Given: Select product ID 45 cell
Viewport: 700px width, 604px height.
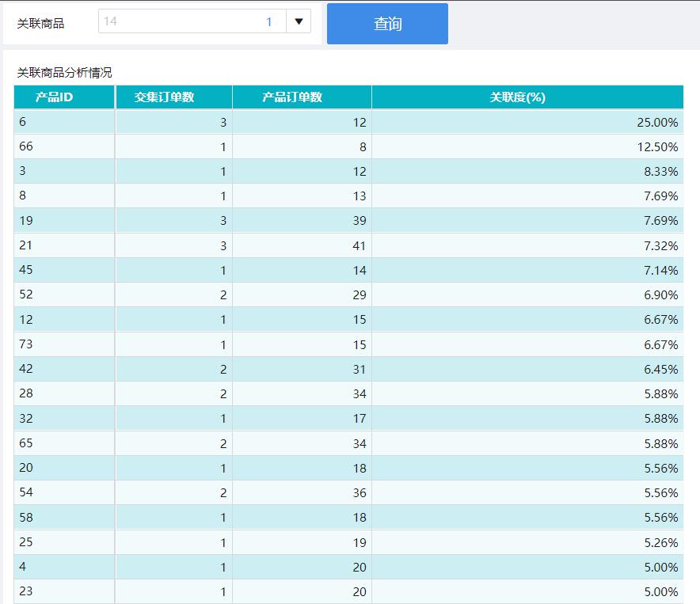Looking at the screenshot, I should [x=64, y=270].
